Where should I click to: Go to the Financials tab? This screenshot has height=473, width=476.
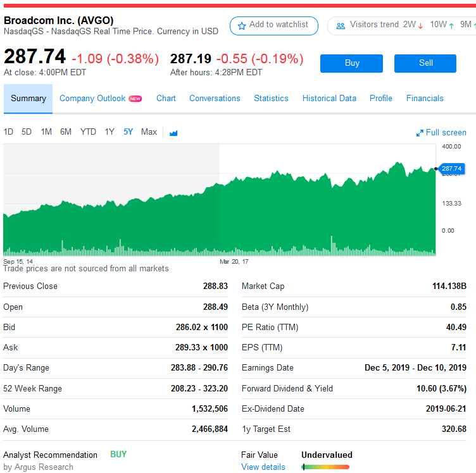coord(425,99)
